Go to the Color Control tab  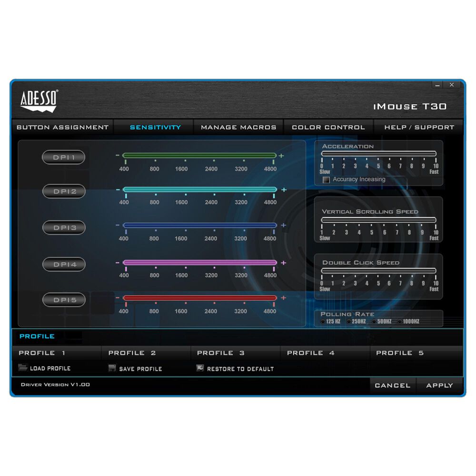pyautogui.click(x=328, y=127)
